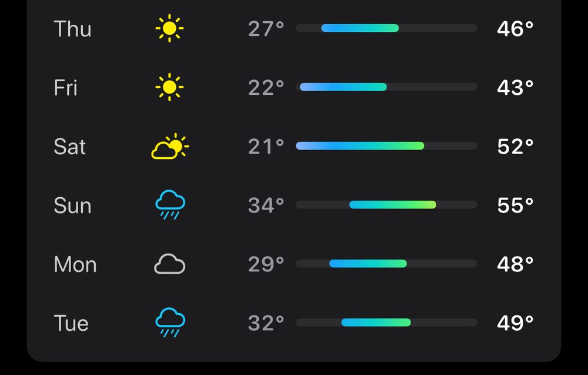Open the Mon day forecast
This screenshot has width=588, height=375.
(x=75, y=264)
